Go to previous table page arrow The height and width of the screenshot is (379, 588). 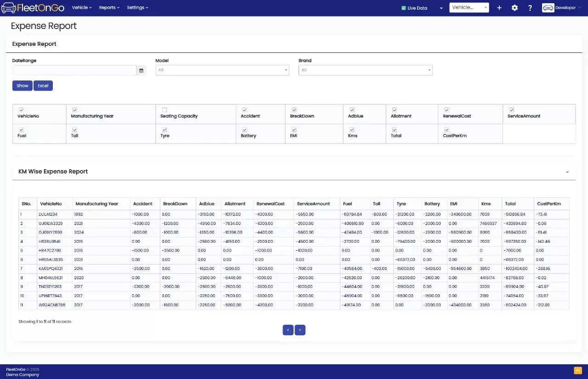click(288, 330)
